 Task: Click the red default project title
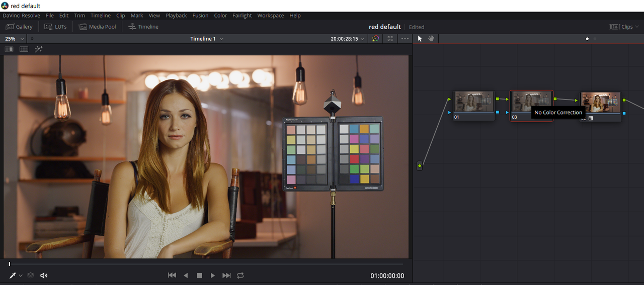[385, 27]
